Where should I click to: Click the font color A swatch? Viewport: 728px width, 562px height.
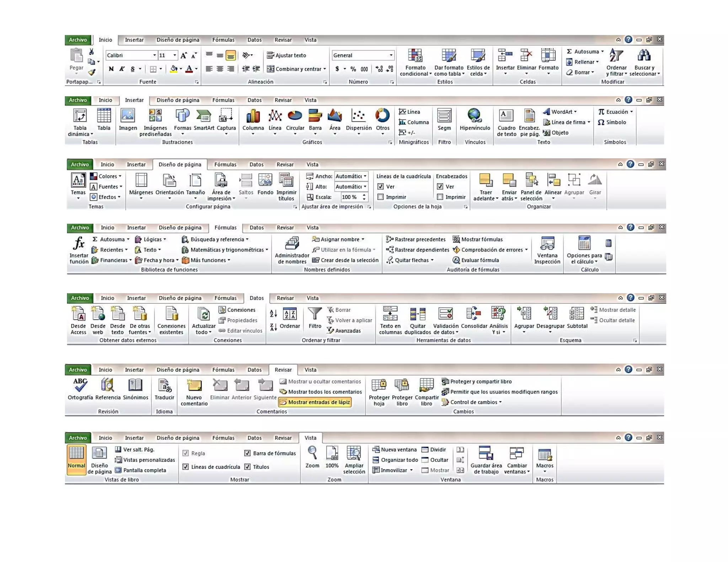189,69
